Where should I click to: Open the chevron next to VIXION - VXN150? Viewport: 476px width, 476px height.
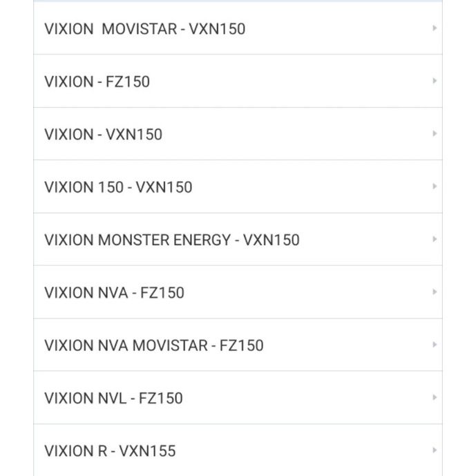(x=435, y=133)
